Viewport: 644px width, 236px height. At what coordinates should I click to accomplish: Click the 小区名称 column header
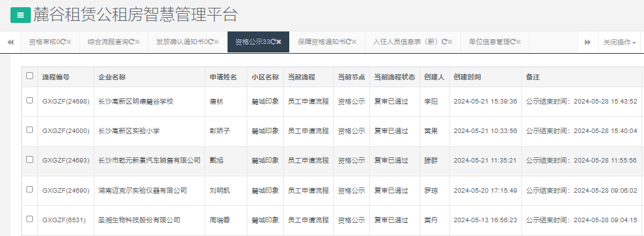(x=266, y=77)
